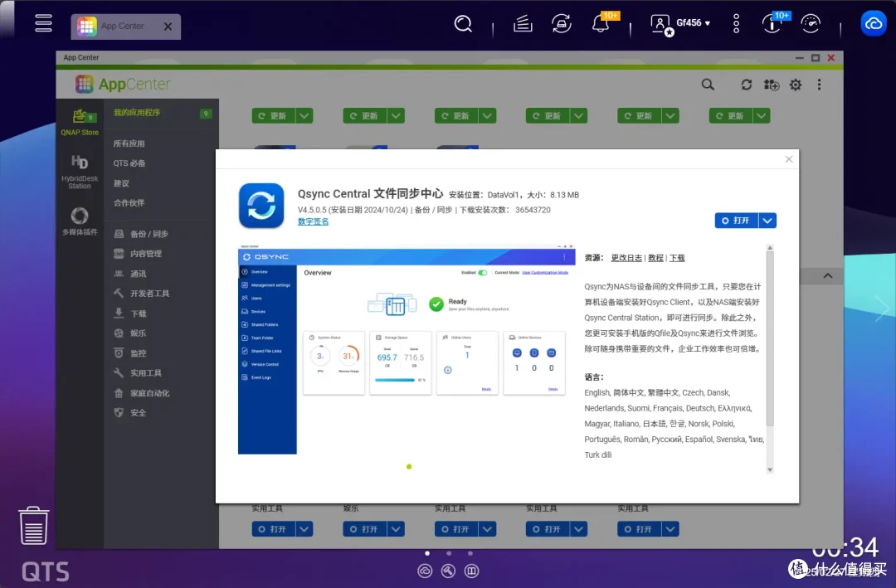
Task: Go to next desktop page arrow
Action: (x=882, y=309)
